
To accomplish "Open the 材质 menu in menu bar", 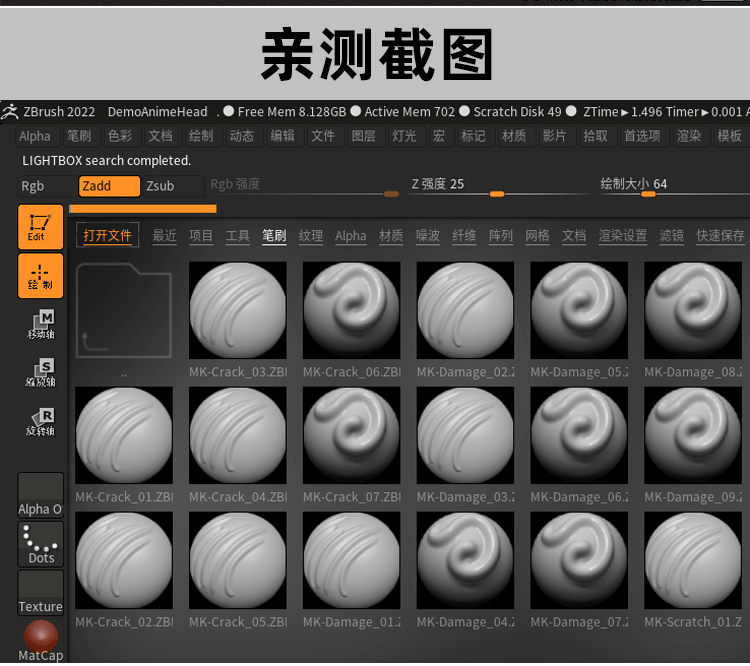I will tap(514, 136).
